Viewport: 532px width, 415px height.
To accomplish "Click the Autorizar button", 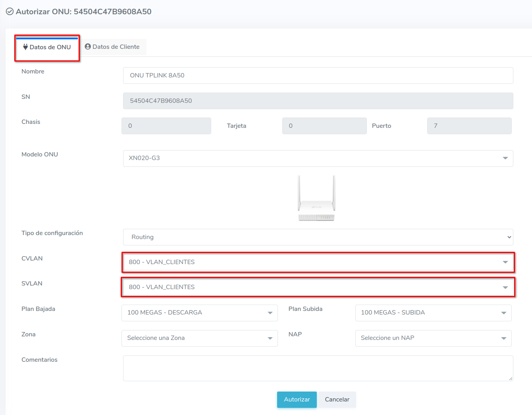I will (297, 400).
